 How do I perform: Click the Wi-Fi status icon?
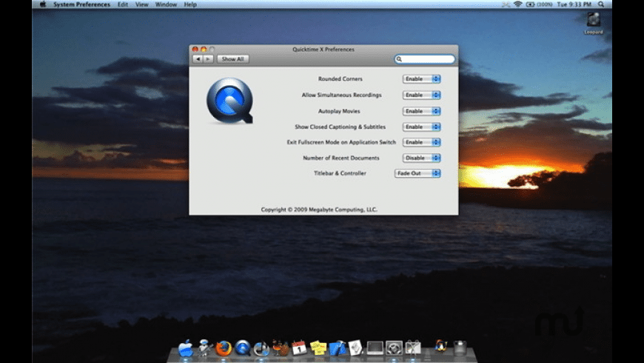pos(518,4)
